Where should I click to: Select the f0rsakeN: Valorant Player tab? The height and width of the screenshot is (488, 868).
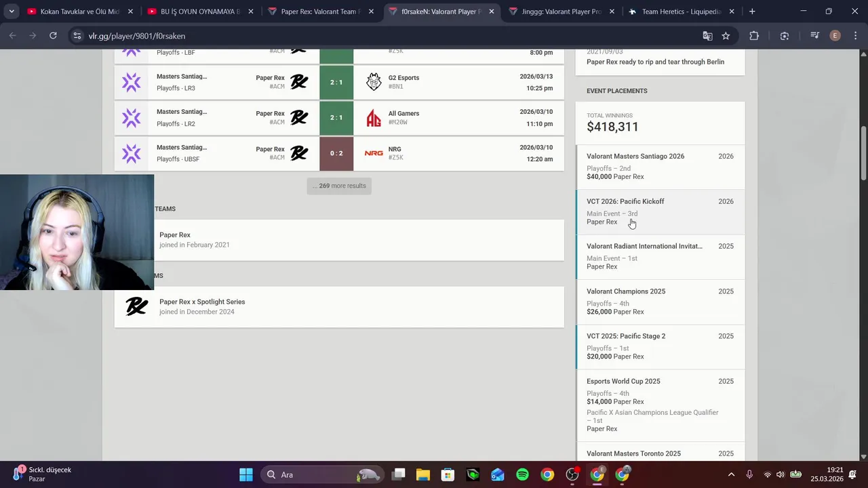[x=442, y=12]
